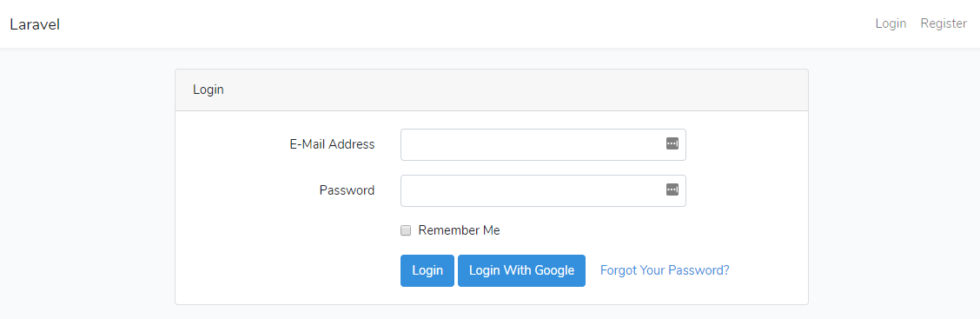Screen dimensions: 980x319
Task: Click the gray page background outside the card
Action: coord(88,188)
